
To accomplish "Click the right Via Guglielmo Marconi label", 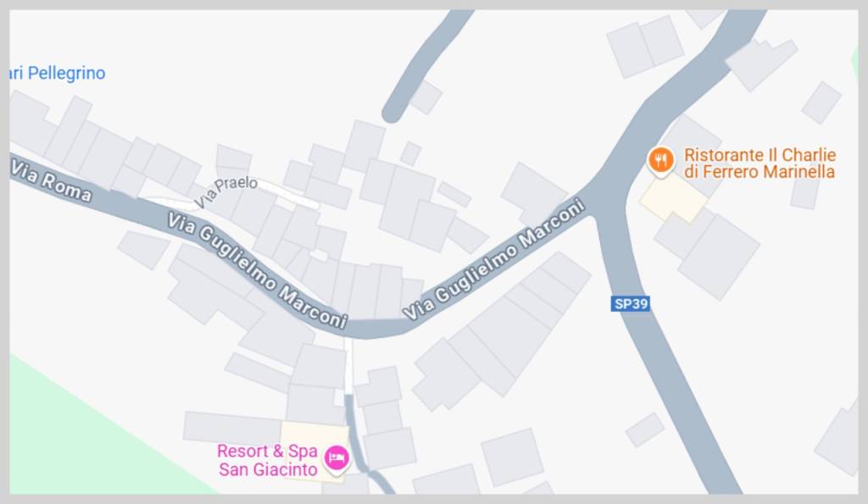I will (x=494, y=259).
